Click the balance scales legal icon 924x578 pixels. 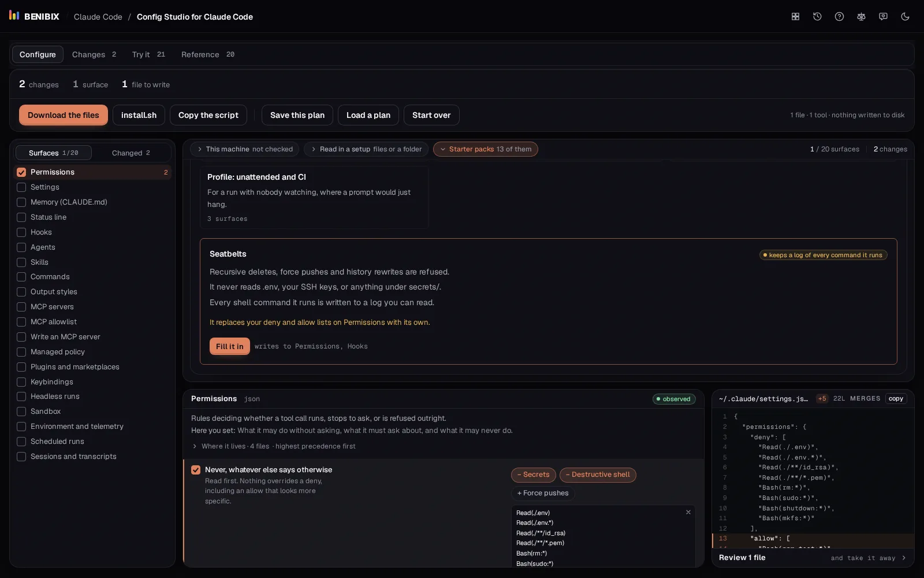861,17
